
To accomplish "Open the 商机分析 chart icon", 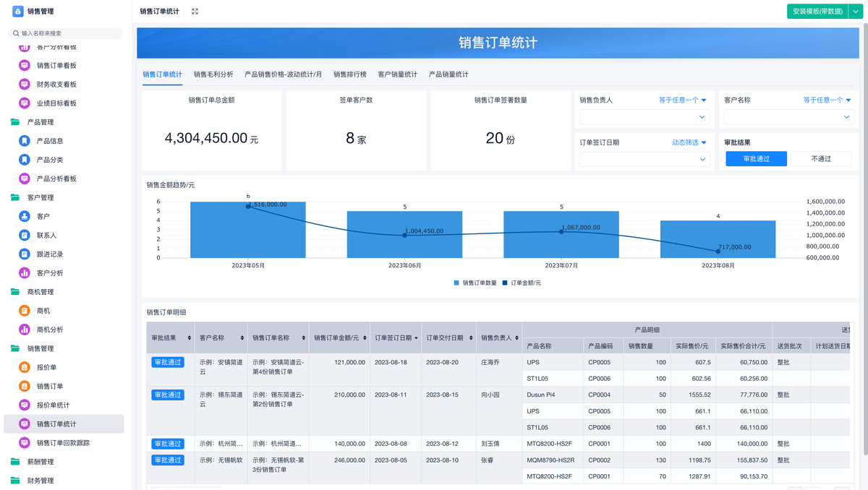I will coord(25,330).
